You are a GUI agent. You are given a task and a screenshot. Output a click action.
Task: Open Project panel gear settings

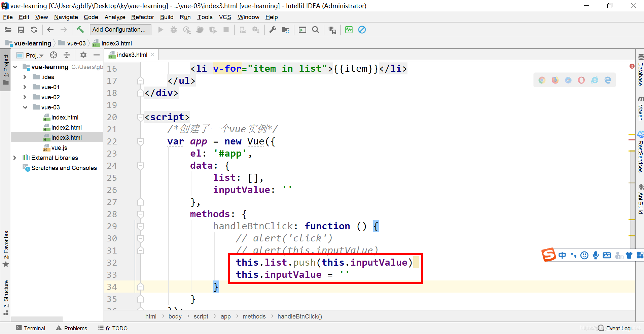pos(83,55)
